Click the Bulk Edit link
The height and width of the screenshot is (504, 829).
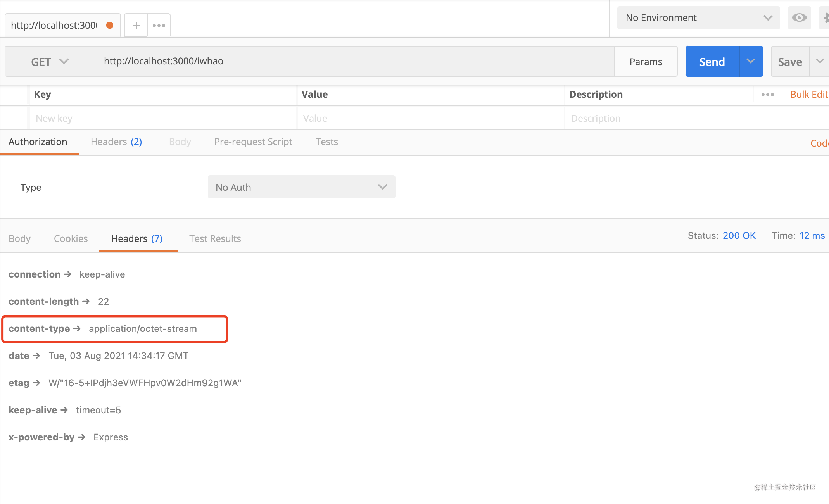click(809, 95)
